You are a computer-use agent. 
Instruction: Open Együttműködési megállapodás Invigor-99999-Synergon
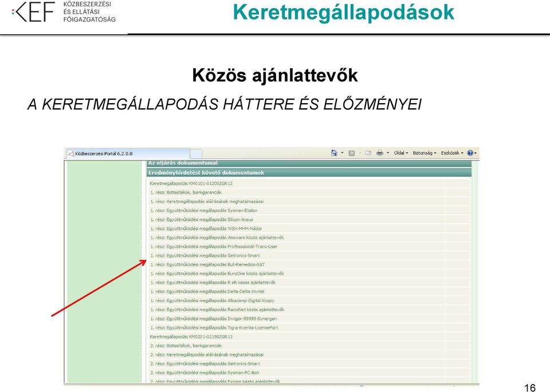click(x=213, y=319)
